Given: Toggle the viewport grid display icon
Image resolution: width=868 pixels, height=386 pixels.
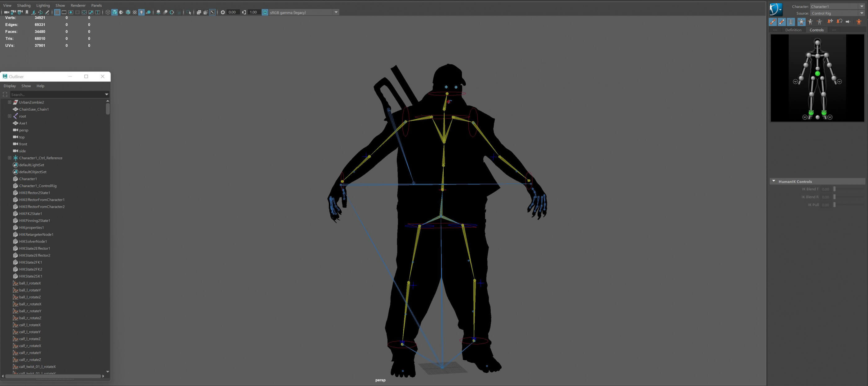Looking at the screenshot, I should 57,12.
